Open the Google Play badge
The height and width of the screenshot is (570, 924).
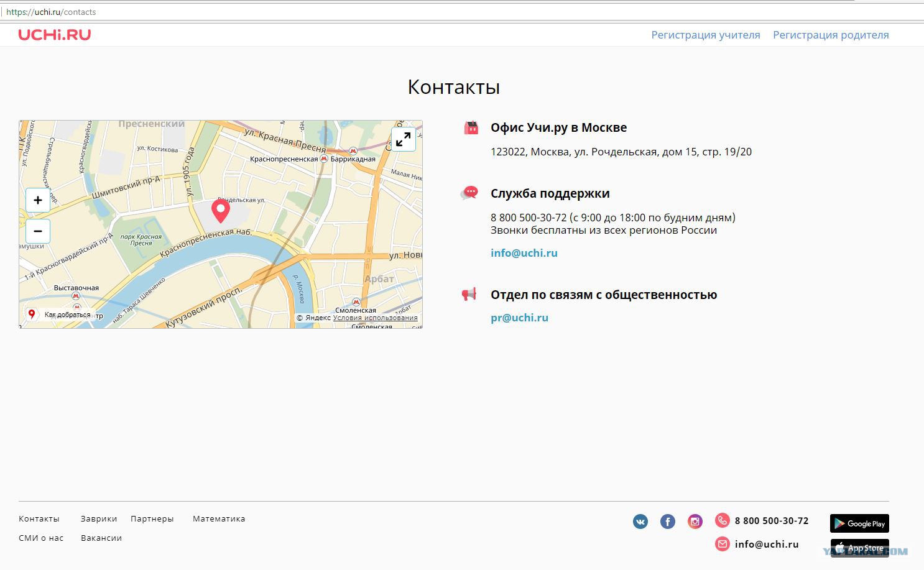(x=859, y=523)
